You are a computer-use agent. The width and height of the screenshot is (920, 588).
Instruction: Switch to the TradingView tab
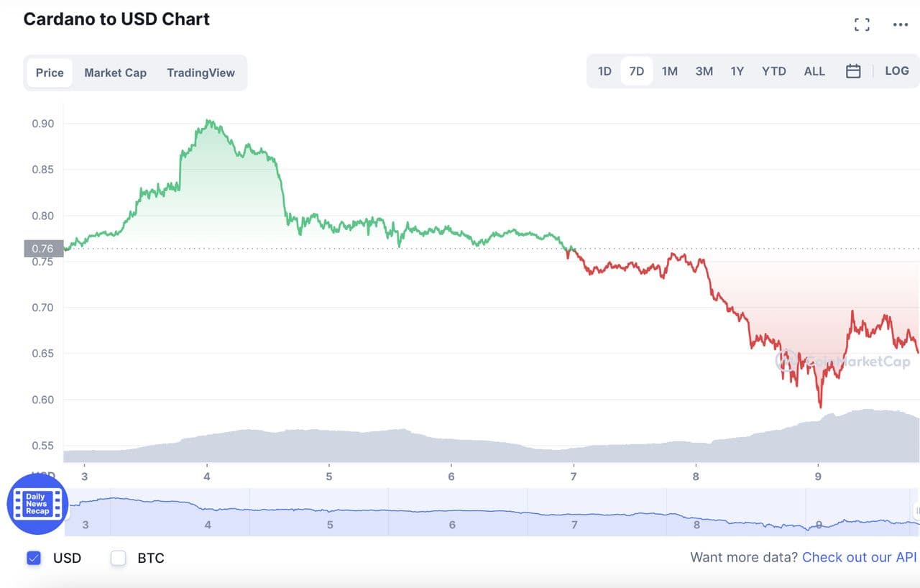pyautogui.click(x=201, y=73)
